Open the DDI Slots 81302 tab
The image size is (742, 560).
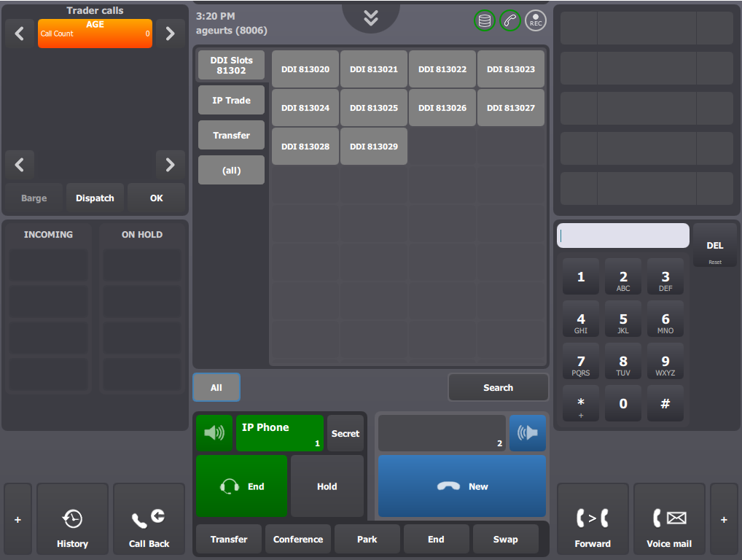tap(231, 66)
